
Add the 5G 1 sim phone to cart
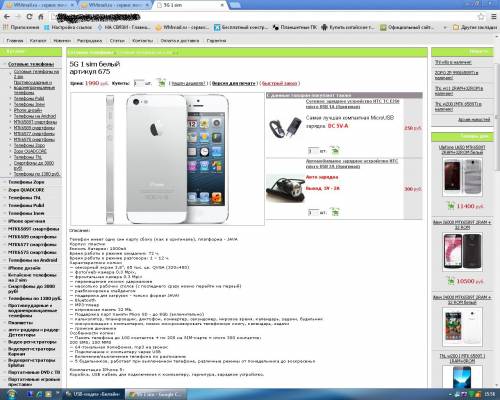point(161,83)
